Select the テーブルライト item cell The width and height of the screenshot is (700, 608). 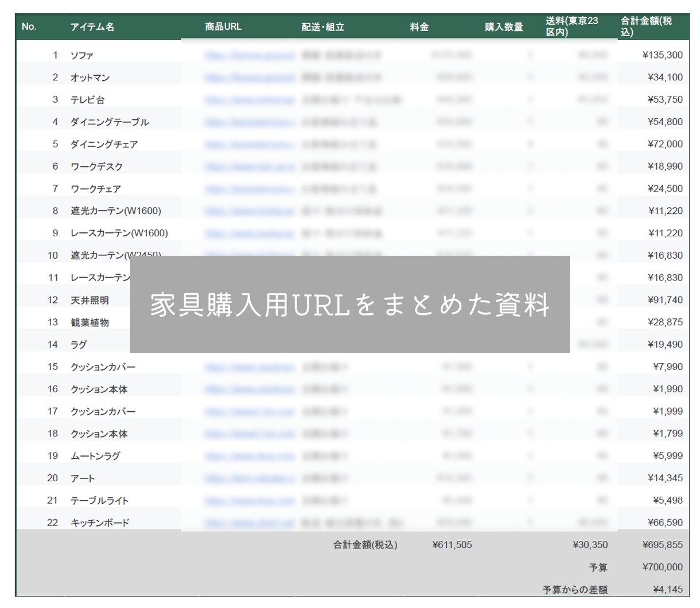click(99, 501)
